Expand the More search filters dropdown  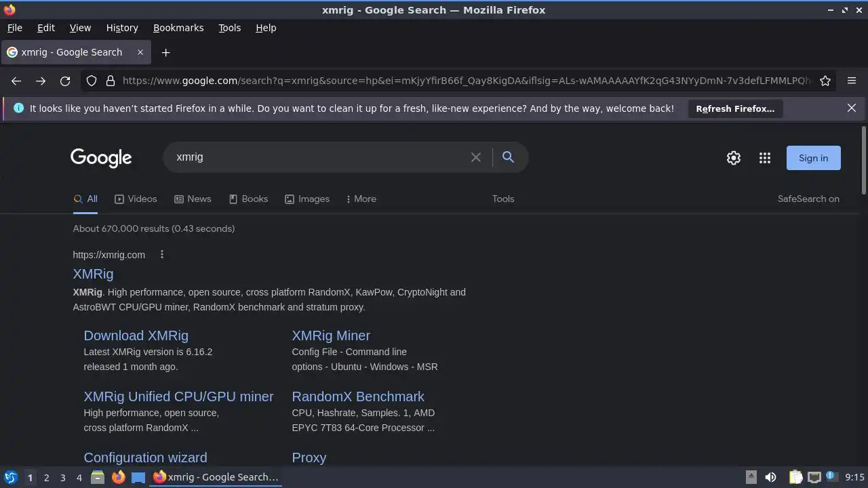click(x=361, y=199)
